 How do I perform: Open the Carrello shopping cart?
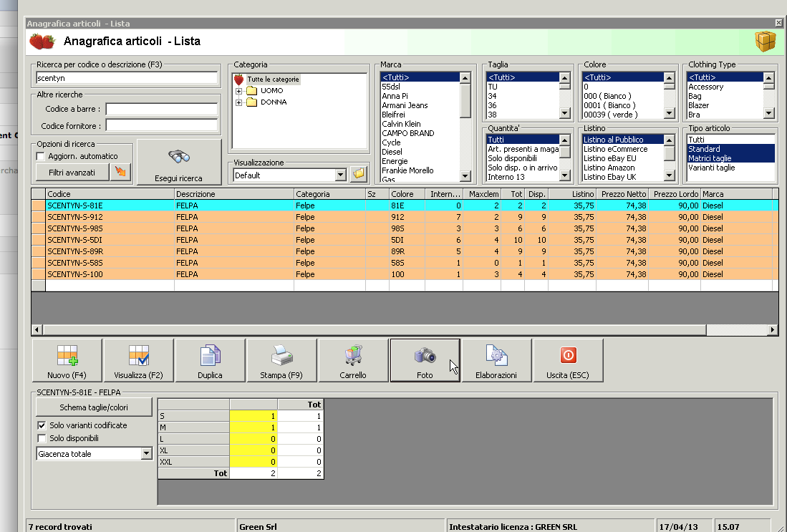click(x=353, y=361)
